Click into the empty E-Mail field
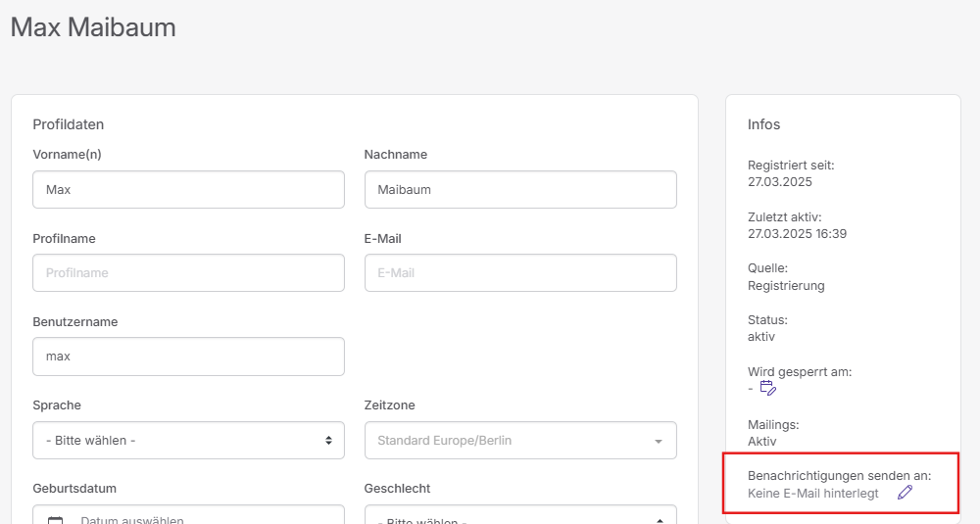The width and height of the screenshot is (980, 524). (x=520, y=272)
